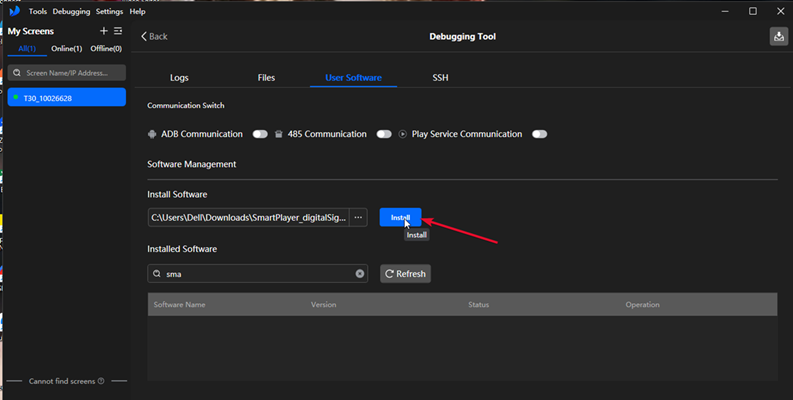Click the Android icon beside ADB Communication
The image size is (793, 400).
click(152, 134)
